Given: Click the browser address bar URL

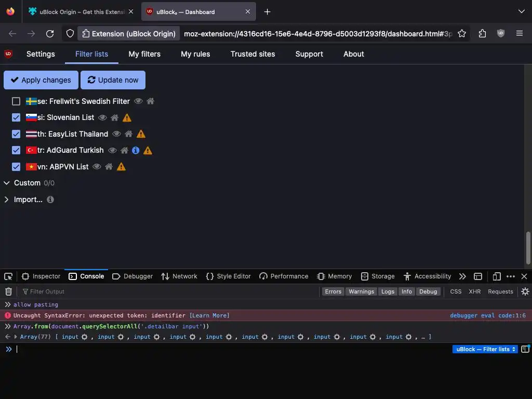Looking at the screenshot, I should 318,34.
